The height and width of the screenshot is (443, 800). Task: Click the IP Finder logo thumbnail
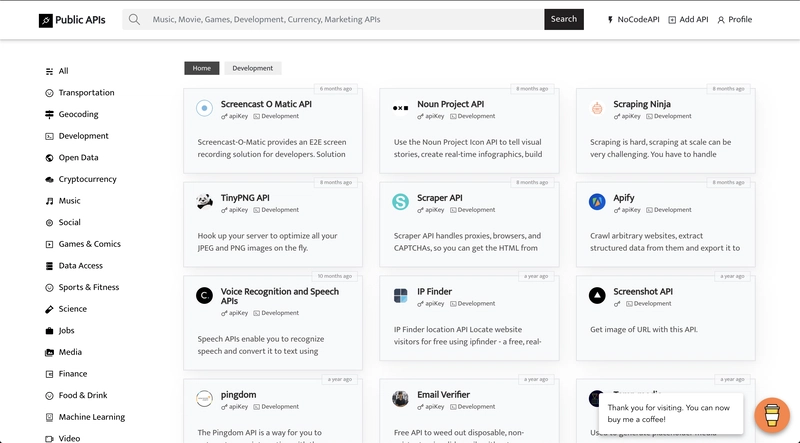click(401, 296)
